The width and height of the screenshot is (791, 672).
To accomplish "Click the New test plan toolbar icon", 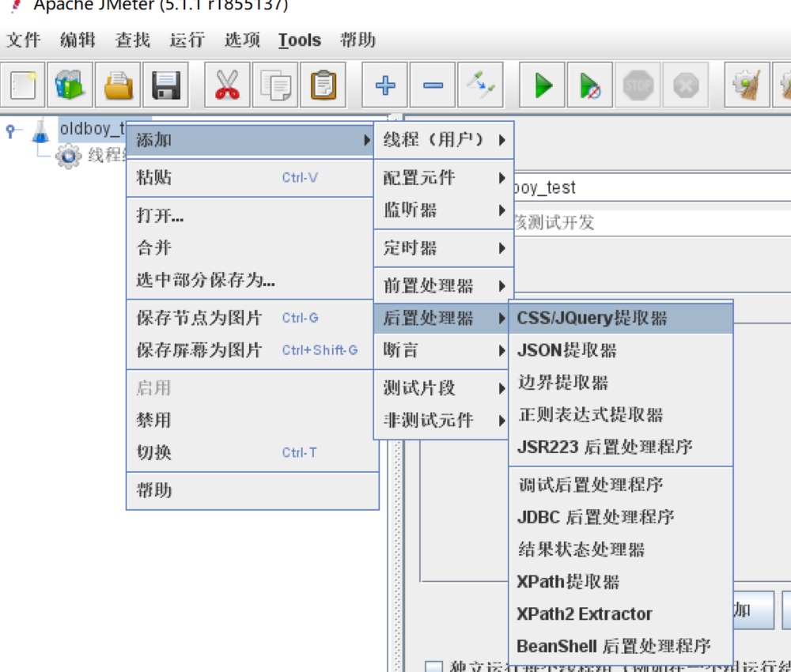I will [x=24, y=85].
